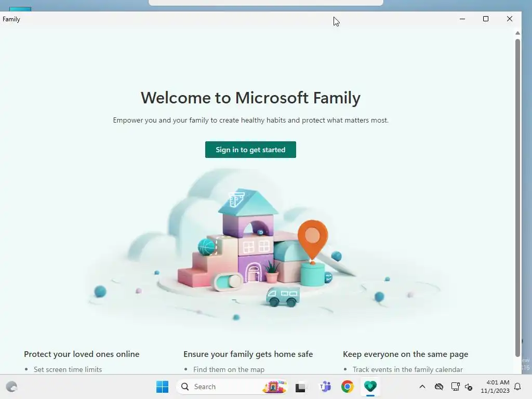
Task: Maximize the Family window
Action: pyautogui.click(x=486, y=19)
